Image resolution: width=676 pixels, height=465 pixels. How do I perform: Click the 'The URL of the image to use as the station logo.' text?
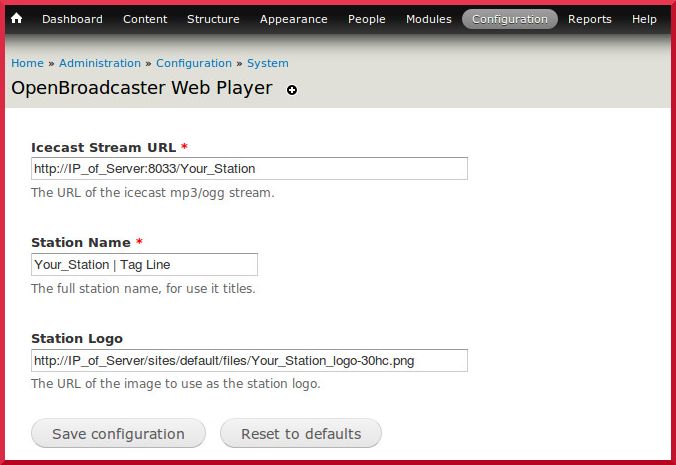175,384
